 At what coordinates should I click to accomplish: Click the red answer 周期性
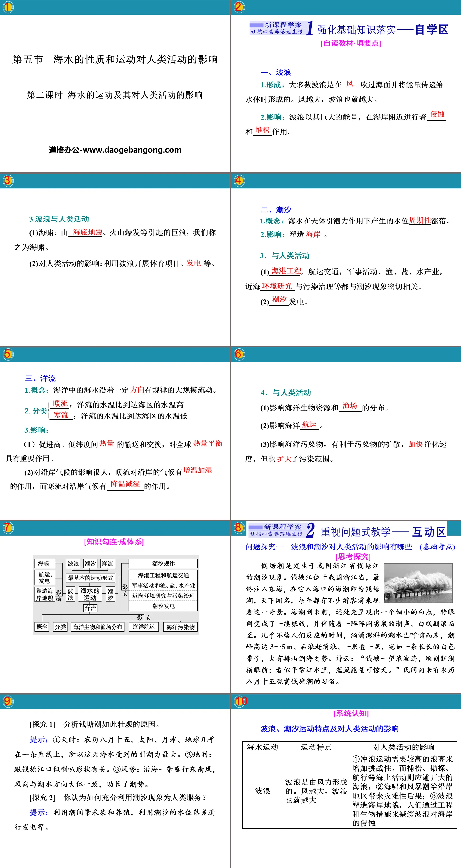point(420,220)
